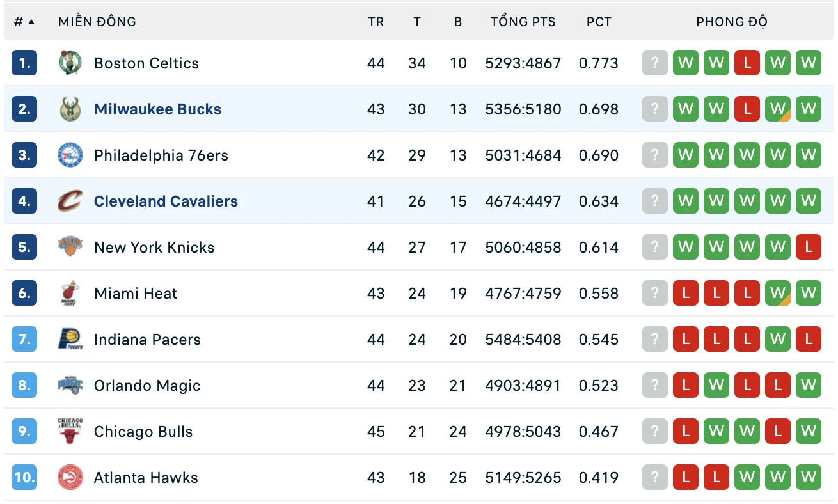The height and width of the screenshot is (504, 838).
Task: Click the Milwaukee Bucks logo icon
Action: click(70, 109)
